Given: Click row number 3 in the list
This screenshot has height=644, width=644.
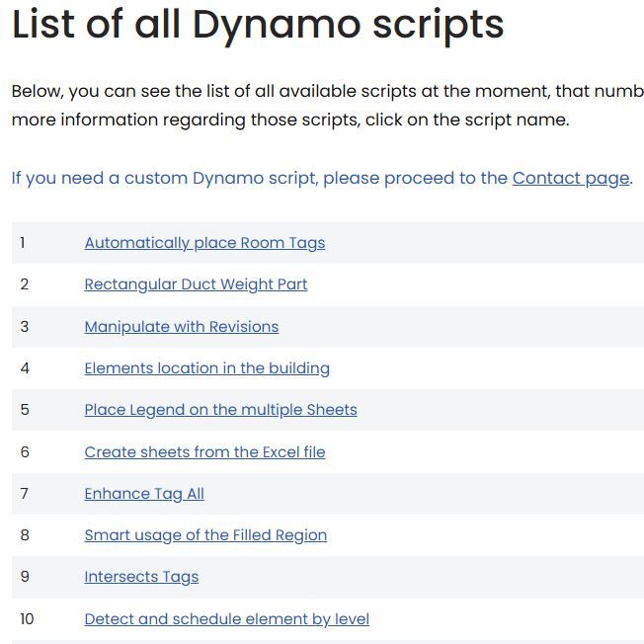Looking at the screenshot, I should point(25,327).
